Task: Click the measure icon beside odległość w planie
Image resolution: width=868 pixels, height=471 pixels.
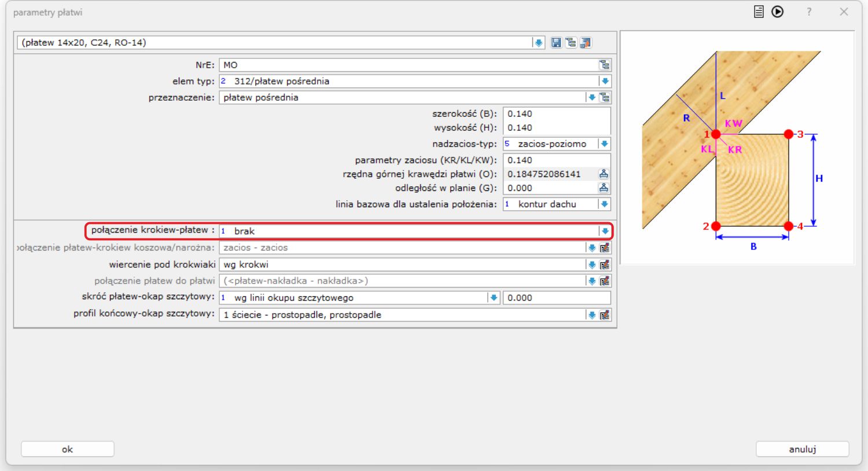Action: pos(604,187)
